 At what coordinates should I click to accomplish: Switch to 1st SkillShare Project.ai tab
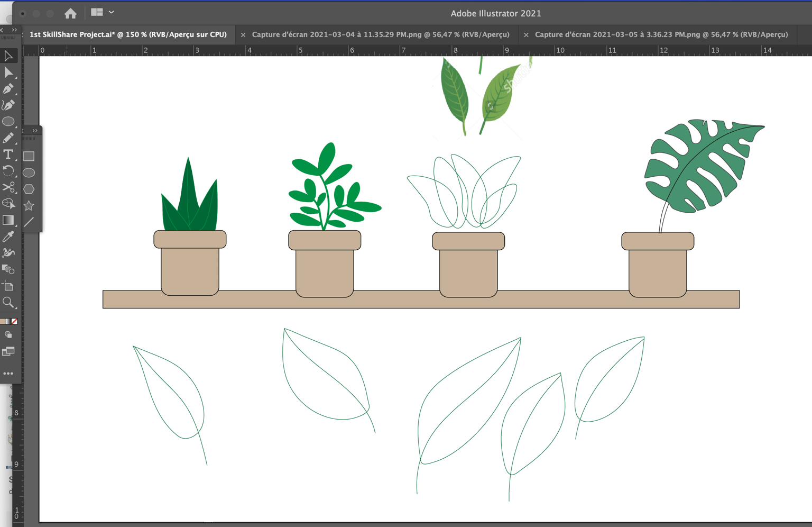click(128, 34)
